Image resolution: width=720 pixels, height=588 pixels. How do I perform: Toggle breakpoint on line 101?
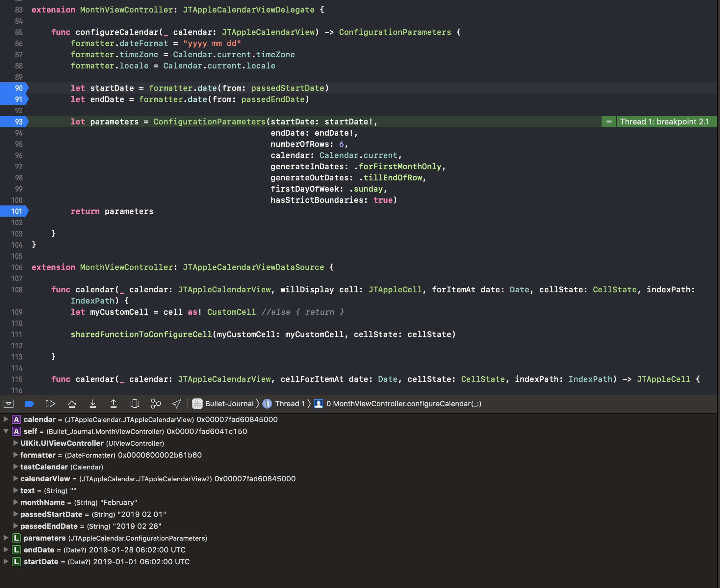pyautogui.click(x=14, y=211)
